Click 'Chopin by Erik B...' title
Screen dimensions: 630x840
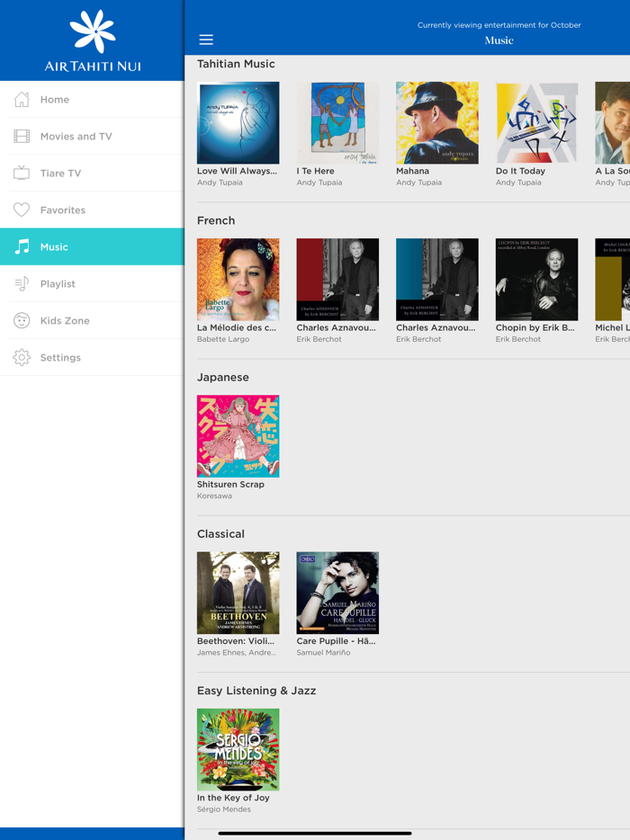(x=535, y=328)
